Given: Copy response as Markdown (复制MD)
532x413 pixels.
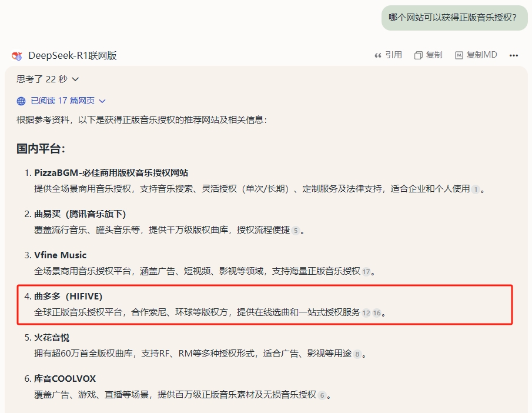Looking at the screenshot, I should (x=476, y=55).
